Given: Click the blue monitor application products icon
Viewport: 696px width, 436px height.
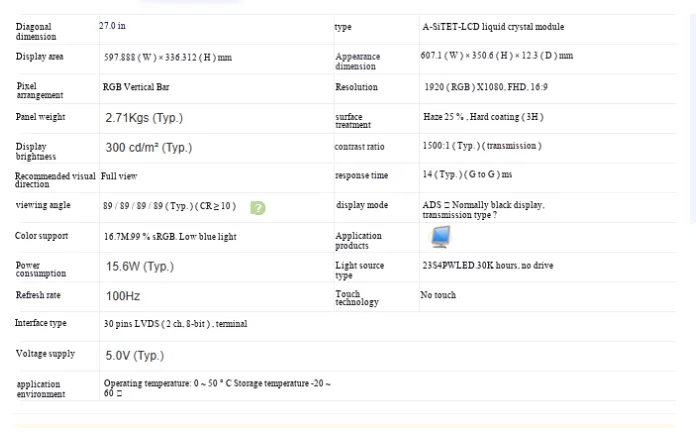Looking at the screenshot, I should tap(441, 237).
